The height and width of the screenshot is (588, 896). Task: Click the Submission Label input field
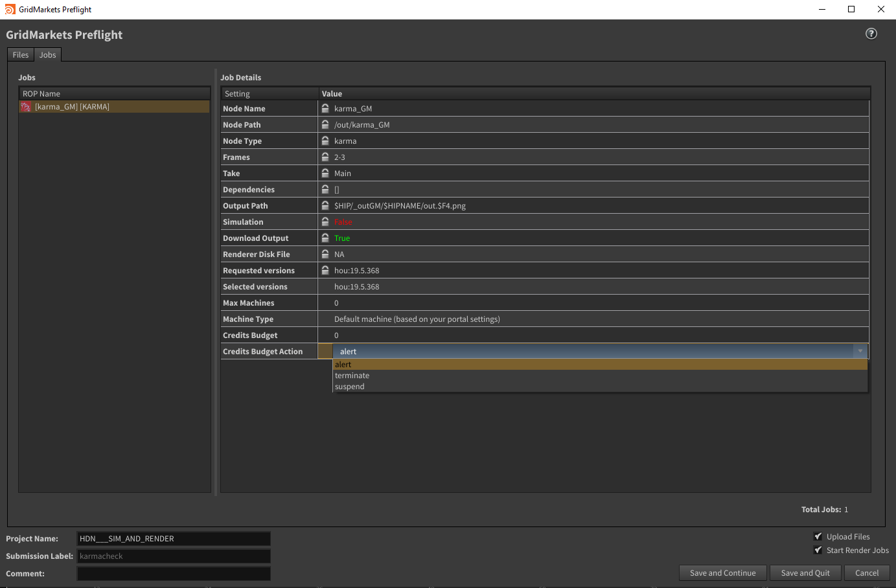tap(174, 556)
